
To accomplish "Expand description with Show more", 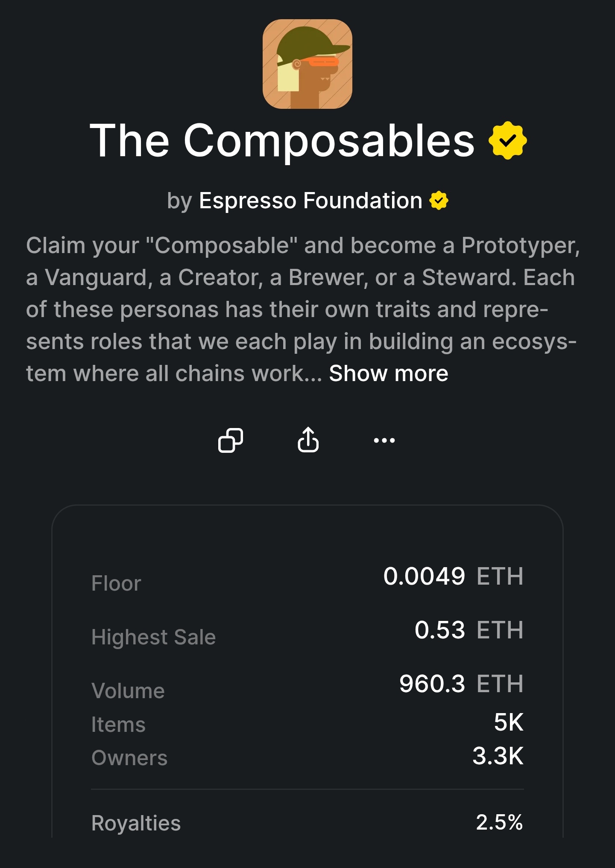I will pos(389,373).
